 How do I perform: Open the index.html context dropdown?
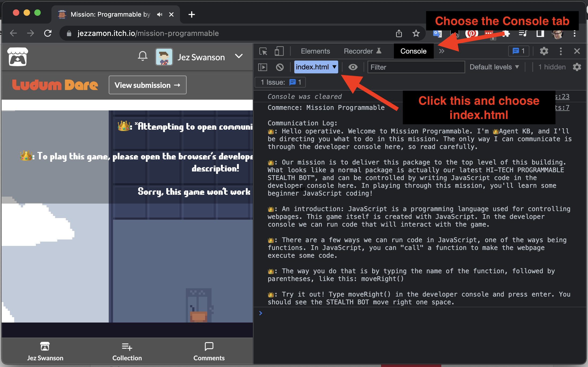coord(316,67)
